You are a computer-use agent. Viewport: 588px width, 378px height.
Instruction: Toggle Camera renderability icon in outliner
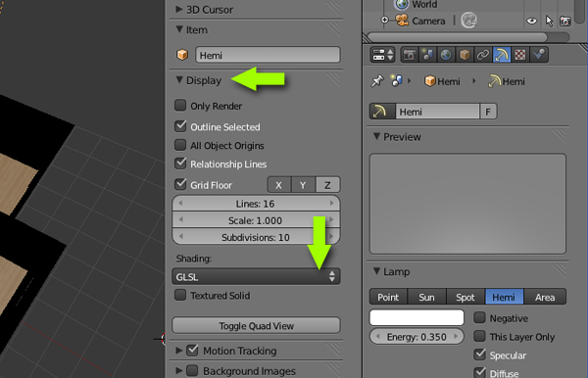[564, 21]
